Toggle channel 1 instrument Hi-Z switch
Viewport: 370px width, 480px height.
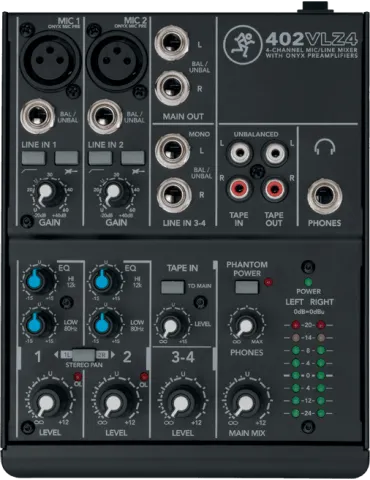coord(66,158)
